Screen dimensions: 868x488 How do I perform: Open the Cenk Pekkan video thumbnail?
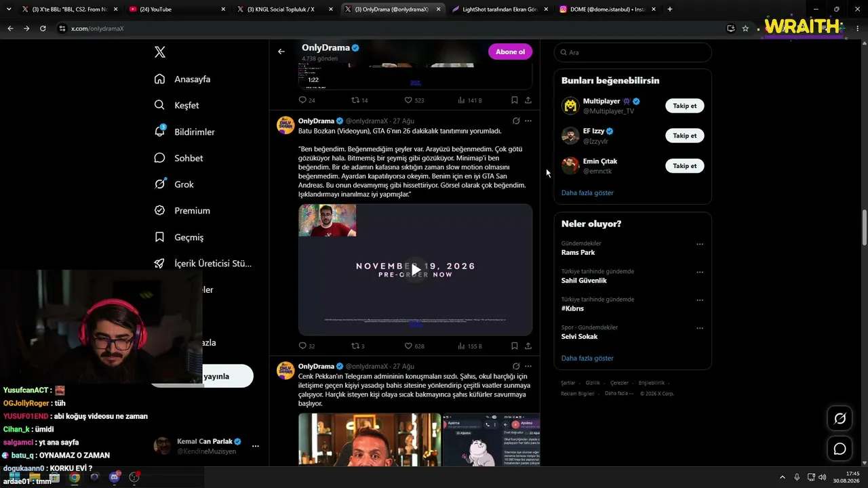pos(370,440)
